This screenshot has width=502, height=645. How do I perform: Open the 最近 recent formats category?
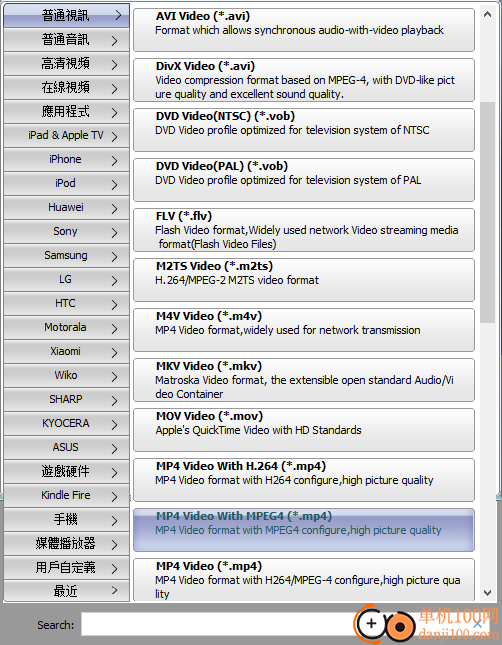click(x=67, y=591)
